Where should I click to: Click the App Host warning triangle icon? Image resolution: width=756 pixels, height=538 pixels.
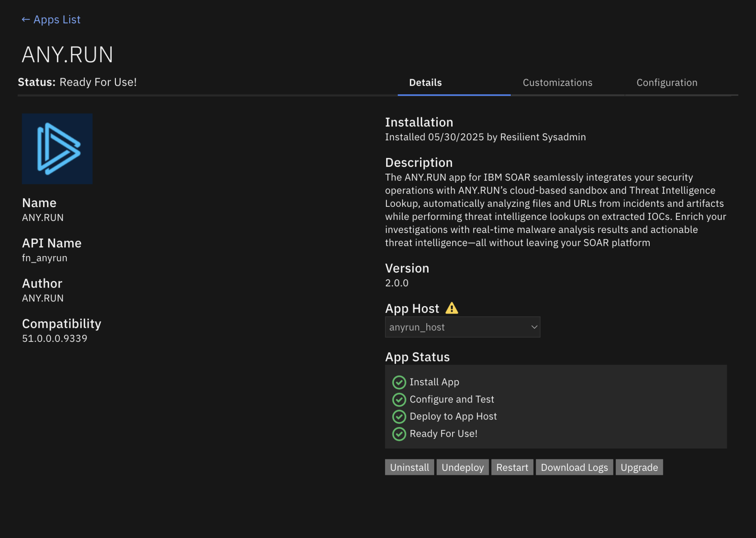tap(451, 308)
